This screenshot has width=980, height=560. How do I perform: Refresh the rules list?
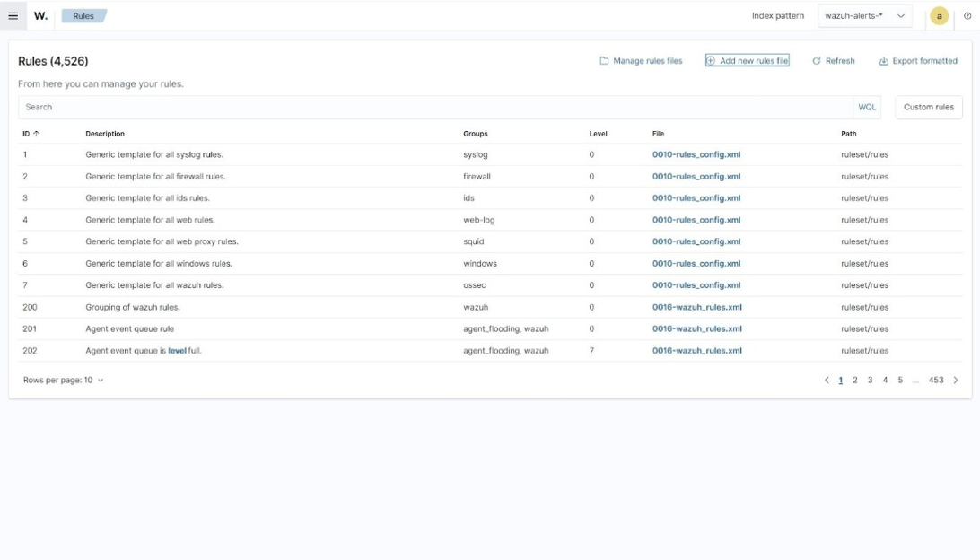tap(833, 61)
